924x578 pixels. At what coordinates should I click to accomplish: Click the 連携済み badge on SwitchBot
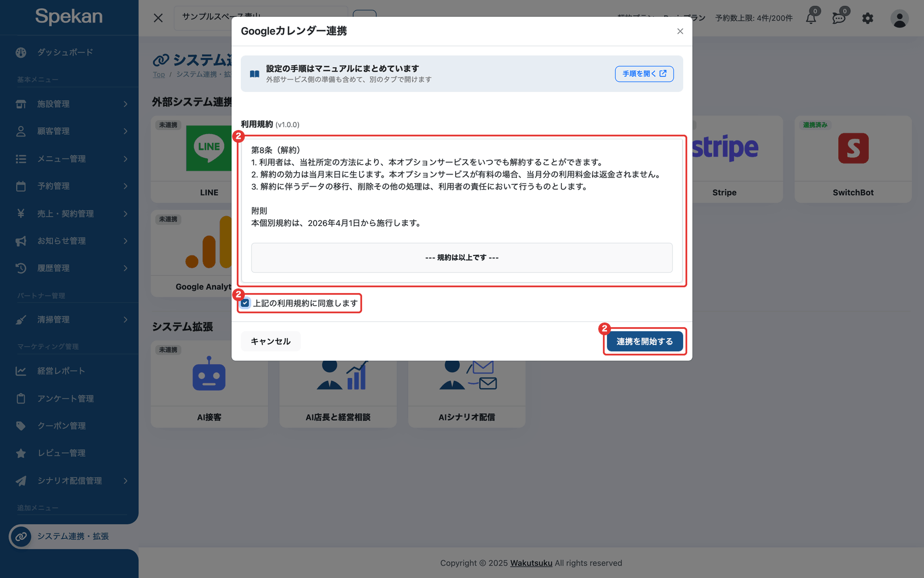click(x=815, y=125)
